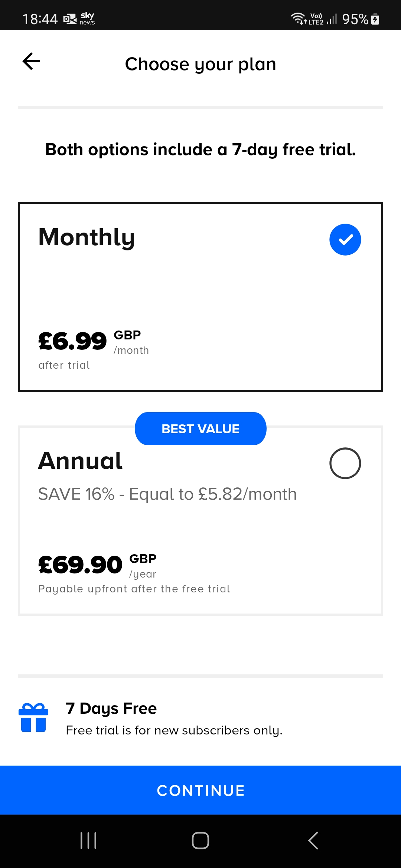Viewport: 401px width, 868px height.
Task: Tap the Wi-Fi status icon
Action: click(298, 18)
